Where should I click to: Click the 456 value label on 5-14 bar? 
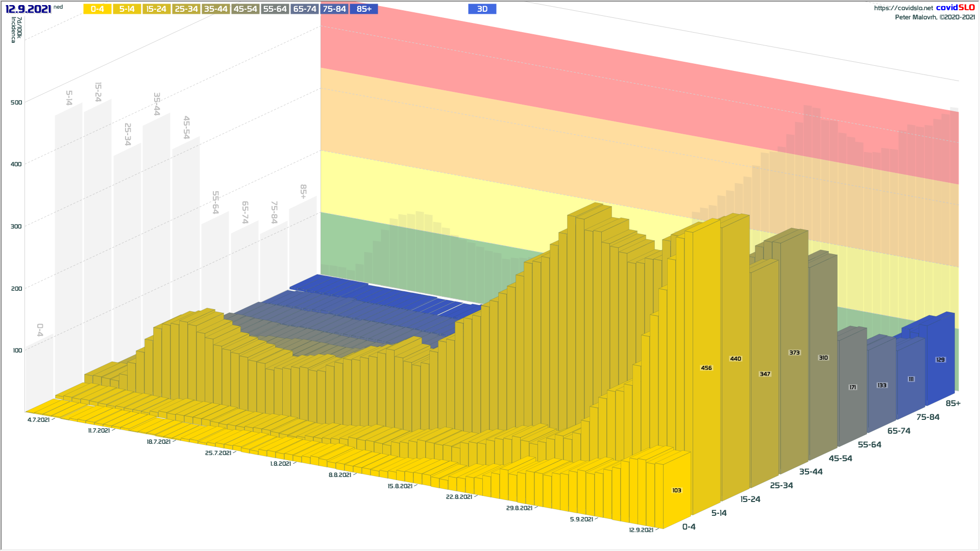tap(706, 368)
